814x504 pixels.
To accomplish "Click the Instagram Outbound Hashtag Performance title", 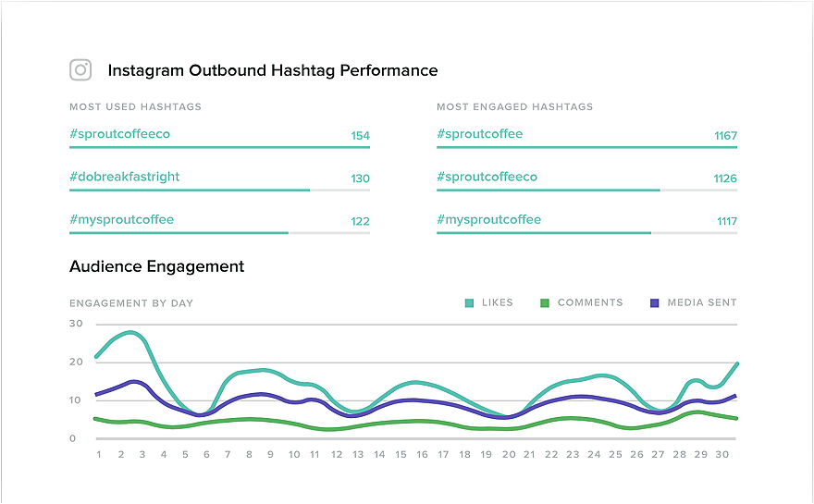I will [x=273, y=70].
